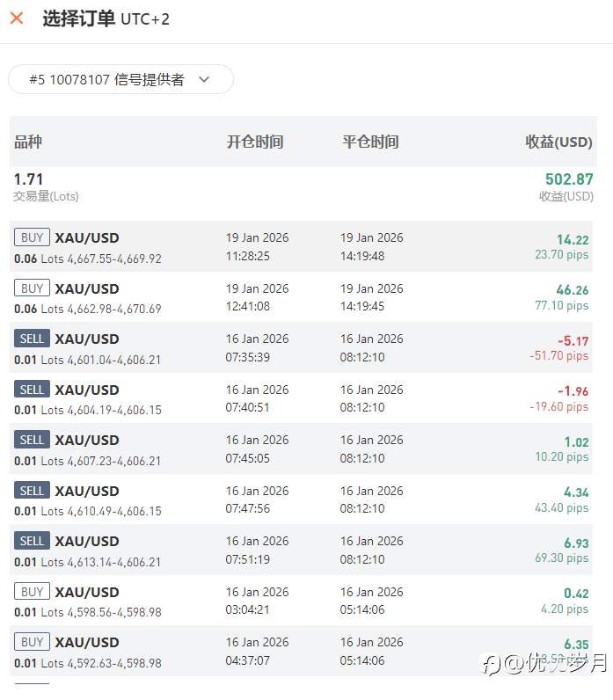Click the 平仓时间 column header
This screenshot has width=613, height=700.
click(x=370, y=142)
